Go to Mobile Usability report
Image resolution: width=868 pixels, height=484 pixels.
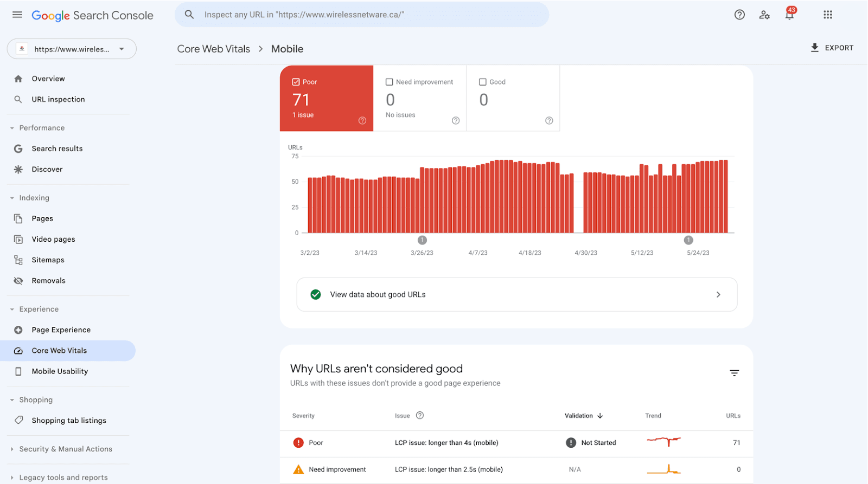click(x=60, y=371)
